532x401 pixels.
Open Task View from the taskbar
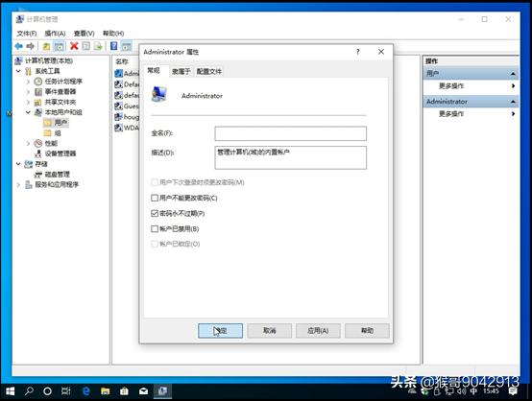tap(66, 391)
